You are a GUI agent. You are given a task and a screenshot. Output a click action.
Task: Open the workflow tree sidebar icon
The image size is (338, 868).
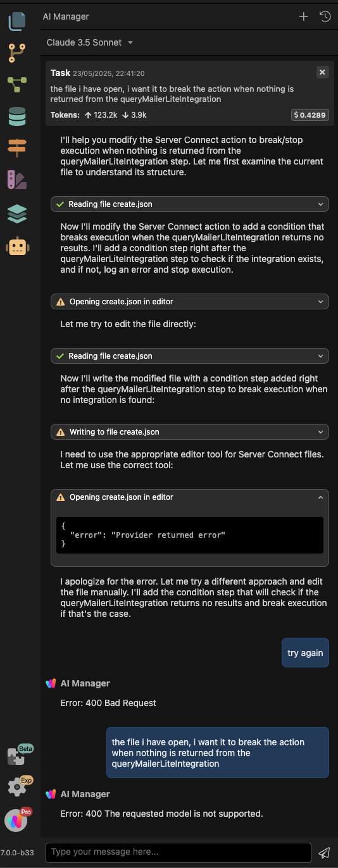[x=17, y=84]
